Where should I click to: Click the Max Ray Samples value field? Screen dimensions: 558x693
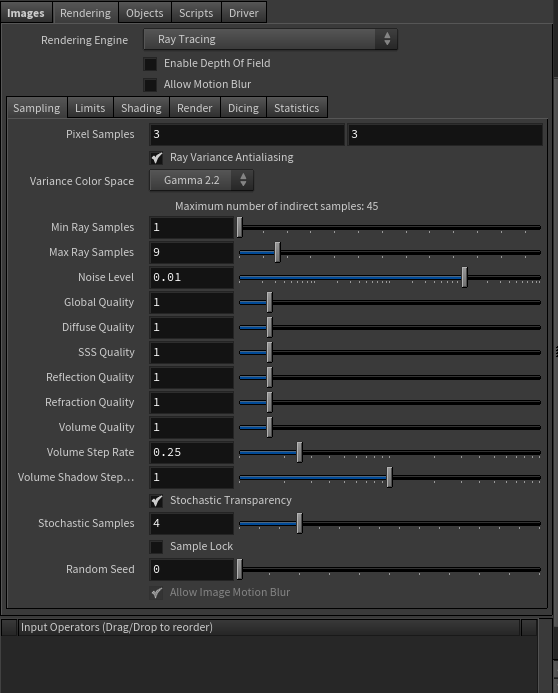[191, 252]
